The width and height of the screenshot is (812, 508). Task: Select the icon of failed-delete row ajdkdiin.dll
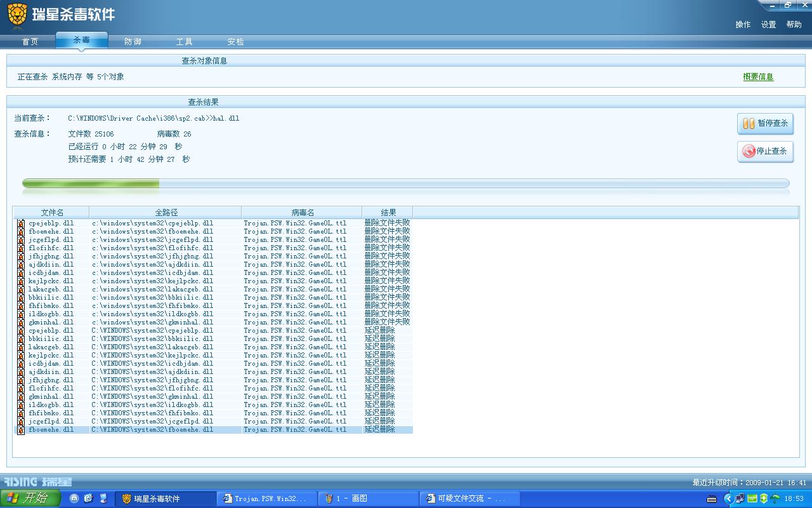point(21,265)
